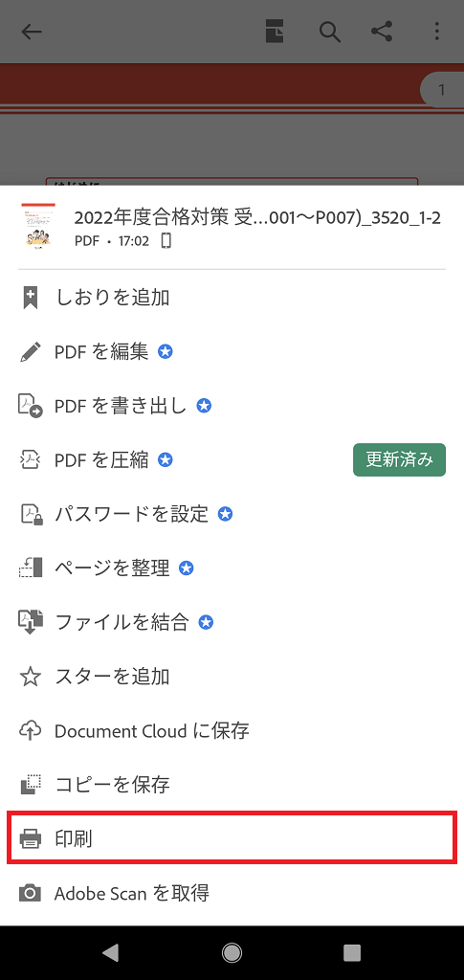Tap the pencil icon for PDF を編集
The height and width of the screenshot is (980, 464).
pyautogui.click(x=30, y=352)
